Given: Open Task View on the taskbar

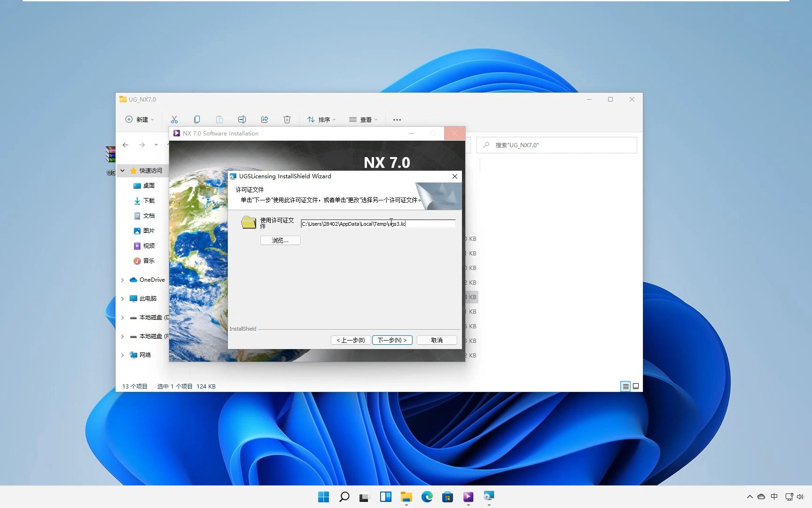Looking at the screenshot, I should [365, 497].
